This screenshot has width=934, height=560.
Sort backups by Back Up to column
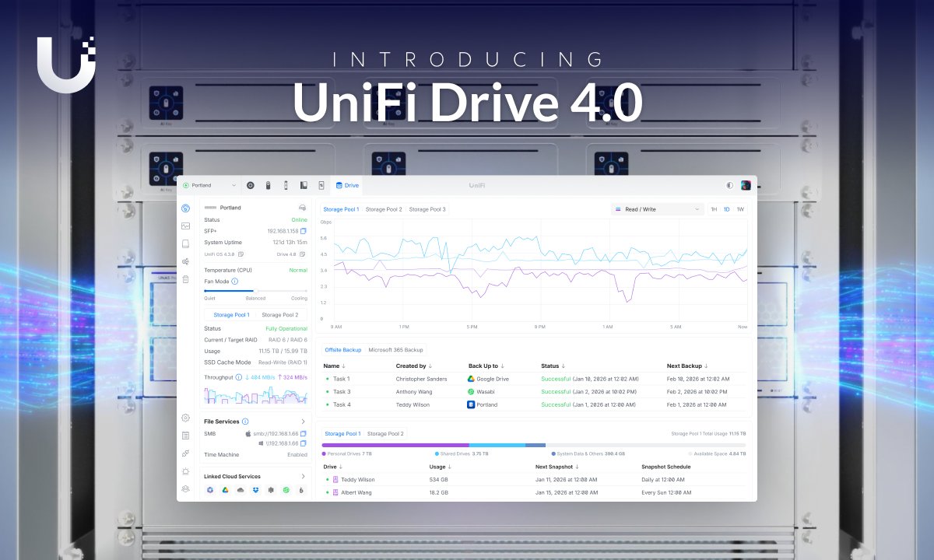(x=486, y=366)
